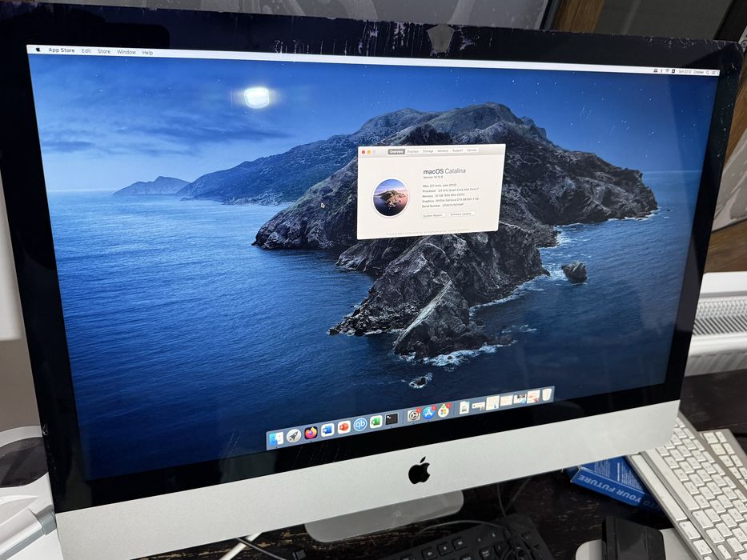Open the Window menu
This screenshot has height=560, width=747.
(127, 52)
